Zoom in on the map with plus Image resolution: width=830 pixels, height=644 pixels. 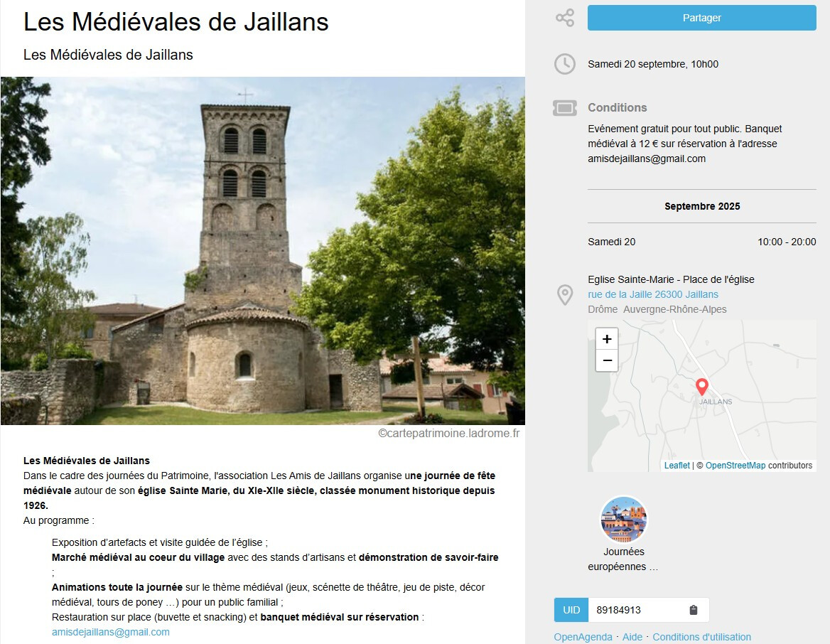[x=607, y=339]
